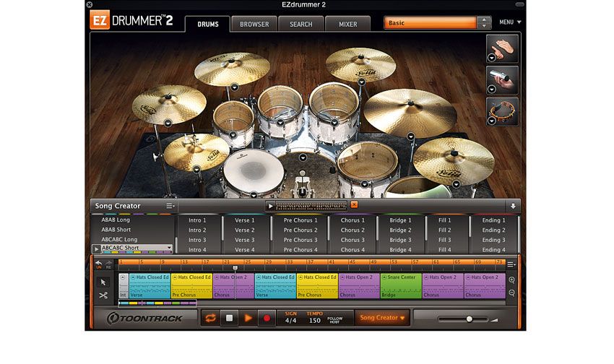This screenshot has height=364, width=614.
Task: Open the Song Creator dropdown button
Action: click(x=382, y=318)
